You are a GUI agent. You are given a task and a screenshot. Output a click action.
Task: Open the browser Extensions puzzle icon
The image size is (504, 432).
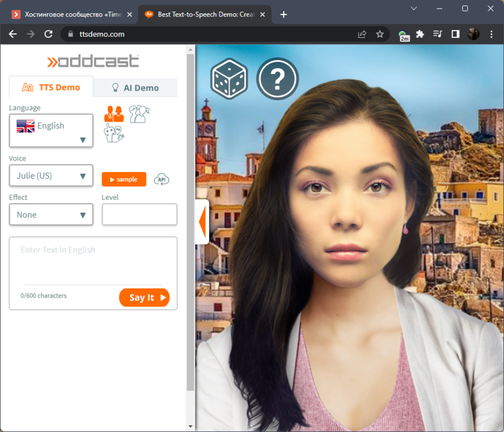420,34
